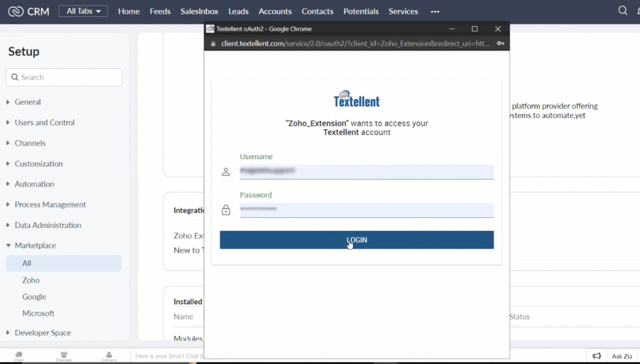Click the user icon beside Username field

226,172
